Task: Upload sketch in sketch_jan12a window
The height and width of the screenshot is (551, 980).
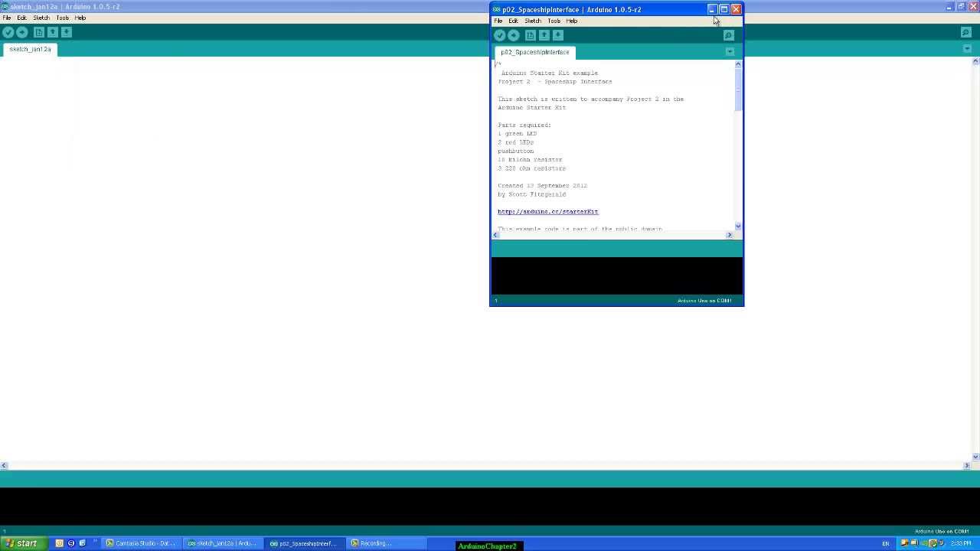Action: point(21,32)
